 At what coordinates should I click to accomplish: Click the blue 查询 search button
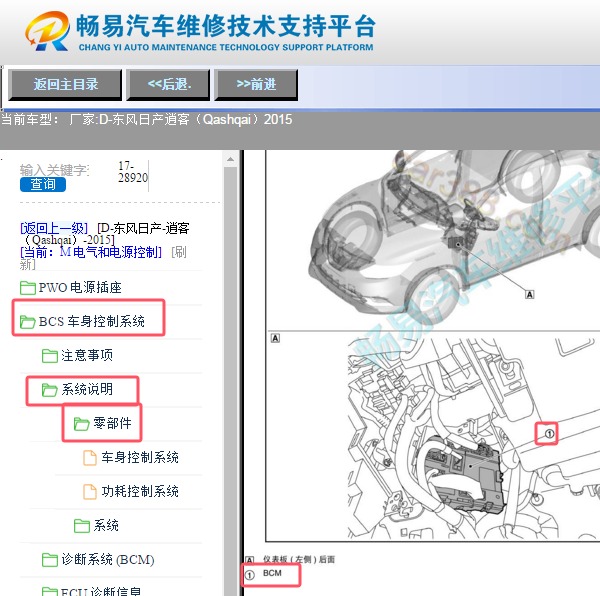43,184
